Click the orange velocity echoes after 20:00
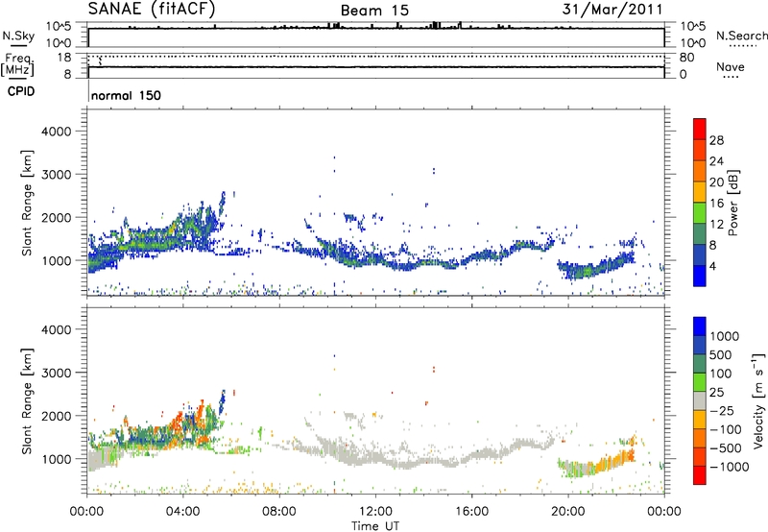The width and height of the screenshot is (768, 532). (x=614, y=459)
